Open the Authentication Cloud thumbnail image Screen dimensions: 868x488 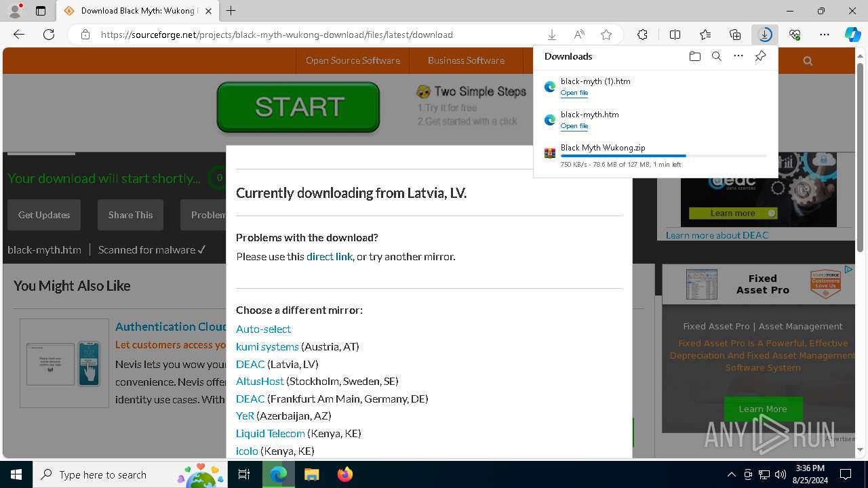[x=64, y=363]
